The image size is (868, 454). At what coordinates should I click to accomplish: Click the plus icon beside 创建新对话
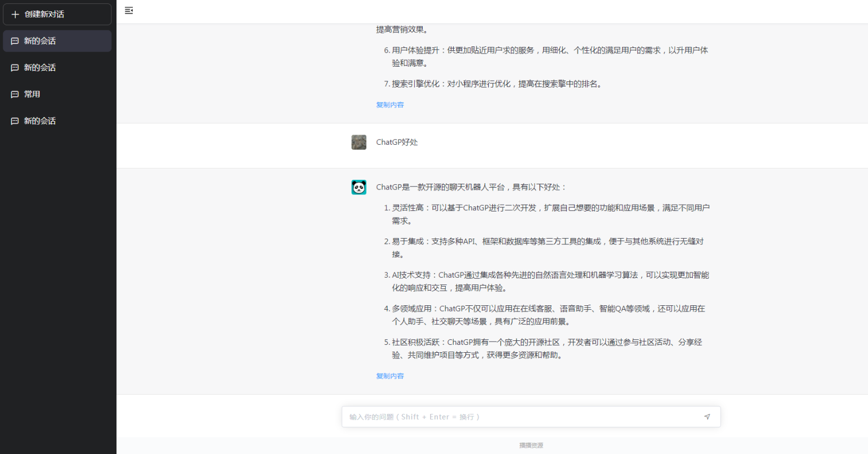coord(15,14)
